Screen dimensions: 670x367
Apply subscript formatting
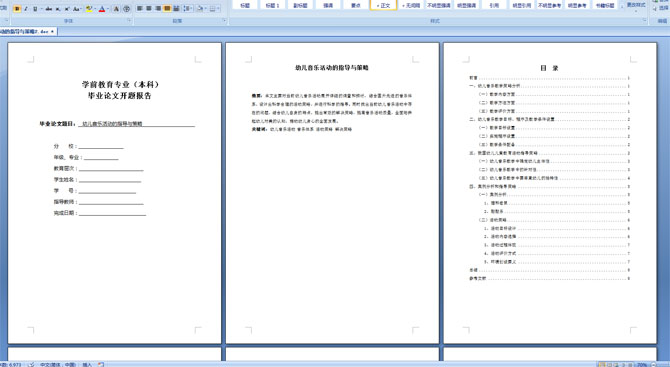(x=58, y=9)
